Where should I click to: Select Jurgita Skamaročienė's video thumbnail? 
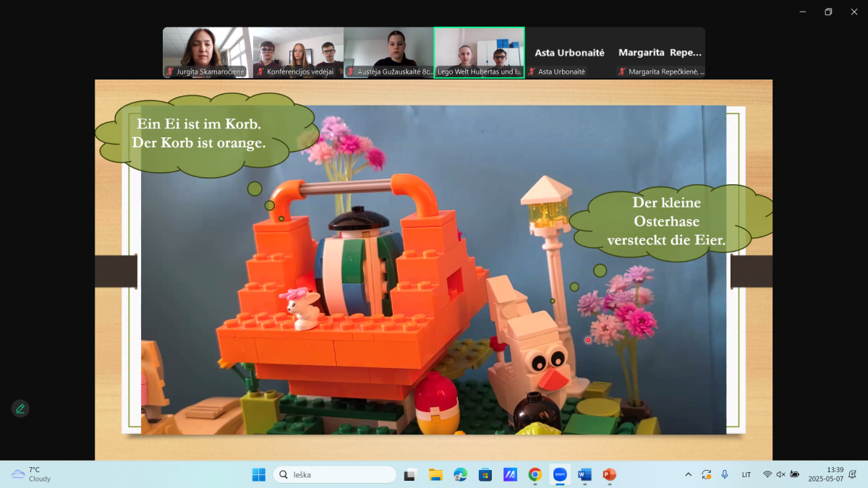coord(208,52)
